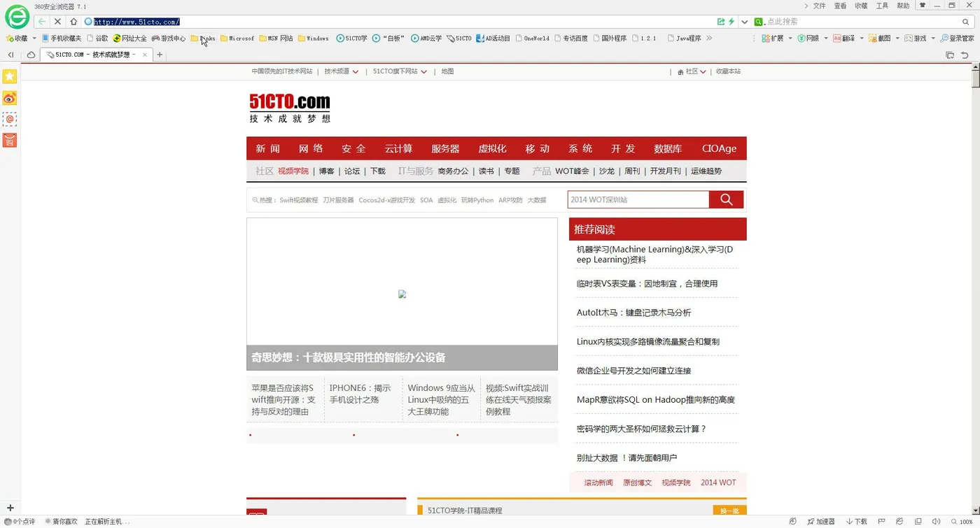Click the 视频学院 link in the sub-navigation
Screen dimensions: 980x528
[x=293, y=171]
